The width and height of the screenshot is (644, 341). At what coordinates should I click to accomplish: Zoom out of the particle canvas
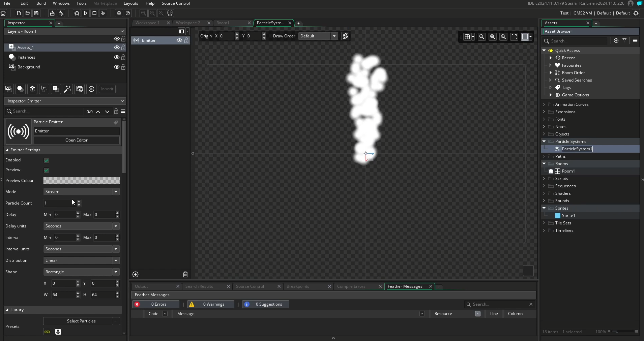pyautogui.click(x=482, y=37)
